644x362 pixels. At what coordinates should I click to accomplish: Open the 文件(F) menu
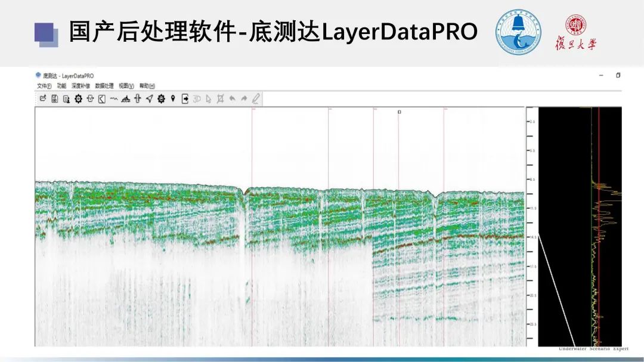44,86
